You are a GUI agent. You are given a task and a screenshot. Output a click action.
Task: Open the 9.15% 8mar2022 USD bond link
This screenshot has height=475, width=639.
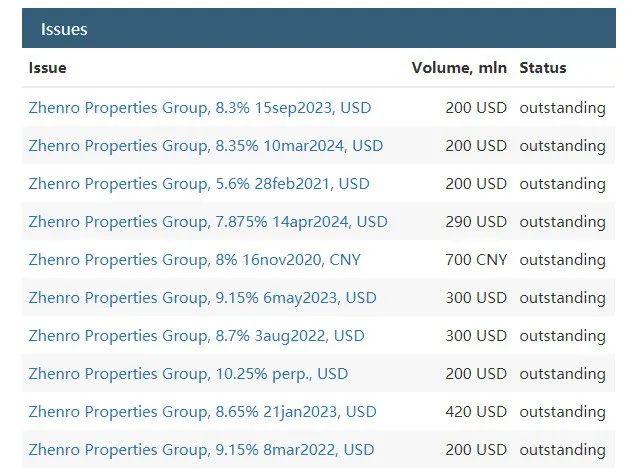pyautogui.click(x=201, y=450)
